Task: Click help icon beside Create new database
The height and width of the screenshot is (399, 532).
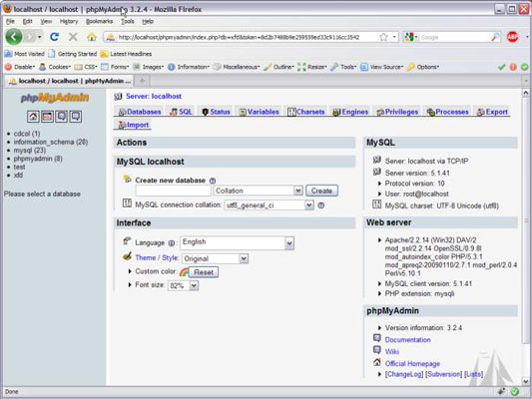Action: (x=213, y=181)
